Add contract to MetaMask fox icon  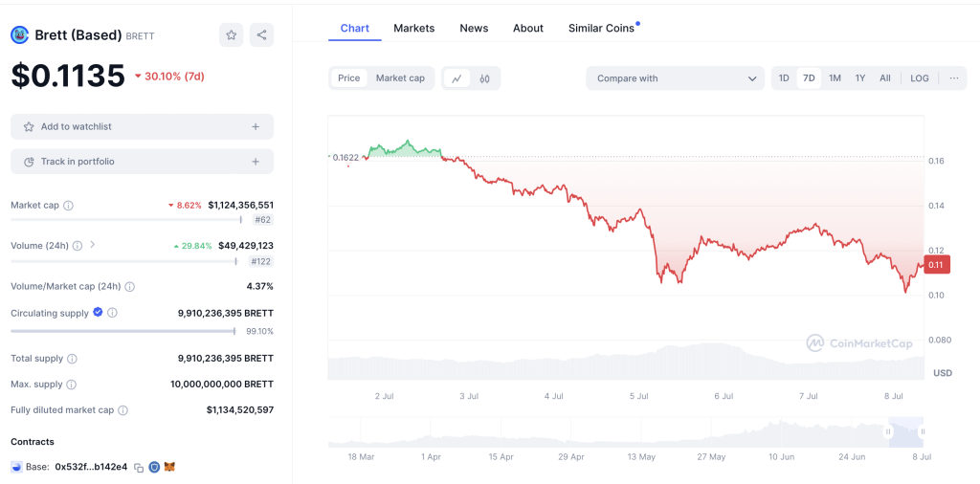[170, 467]
